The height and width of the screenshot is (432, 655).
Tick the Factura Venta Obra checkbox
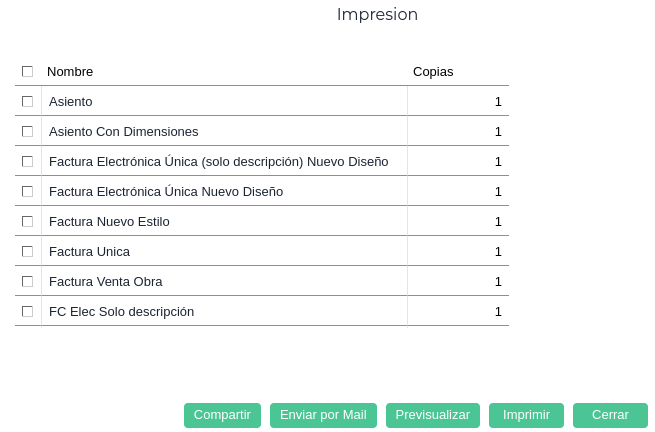click(x=27, y=281)
